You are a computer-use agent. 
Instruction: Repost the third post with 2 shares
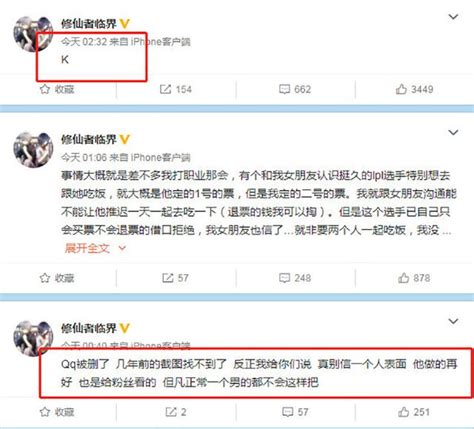(176, 412)
